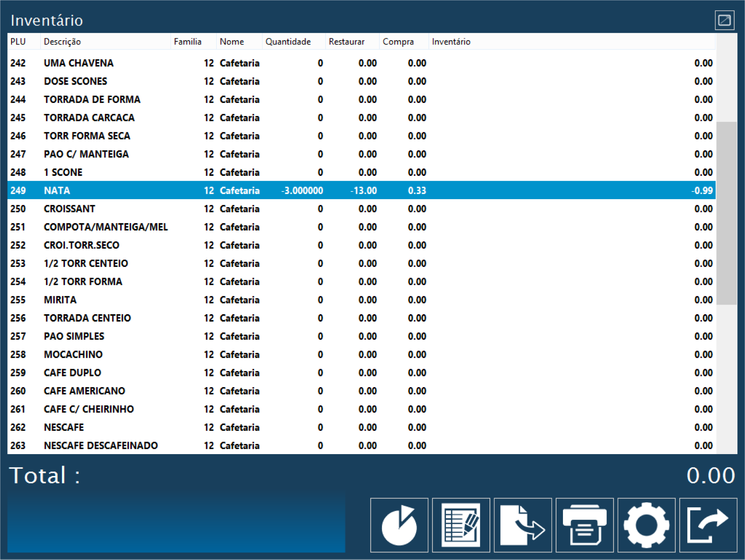Screen dimensions: 745x560
Task: Open the edit list notepad icon
Action: [461, 525]
